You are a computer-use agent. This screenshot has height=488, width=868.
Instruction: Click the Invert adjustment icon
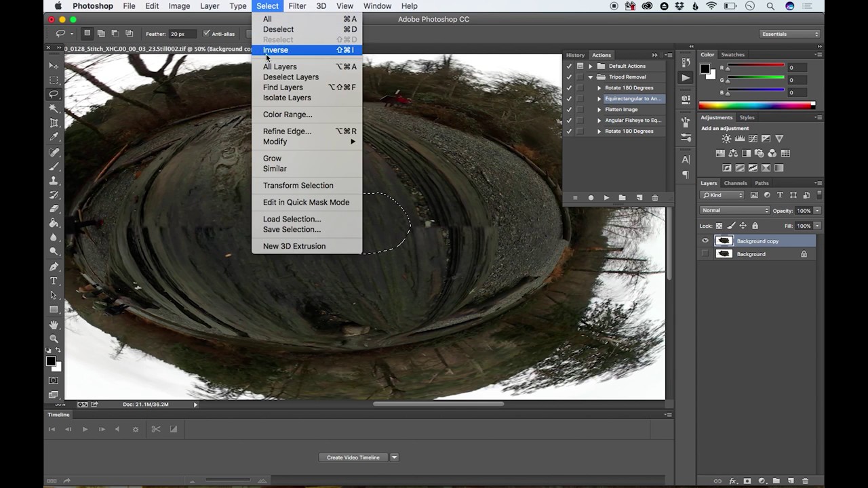[726, 168]
